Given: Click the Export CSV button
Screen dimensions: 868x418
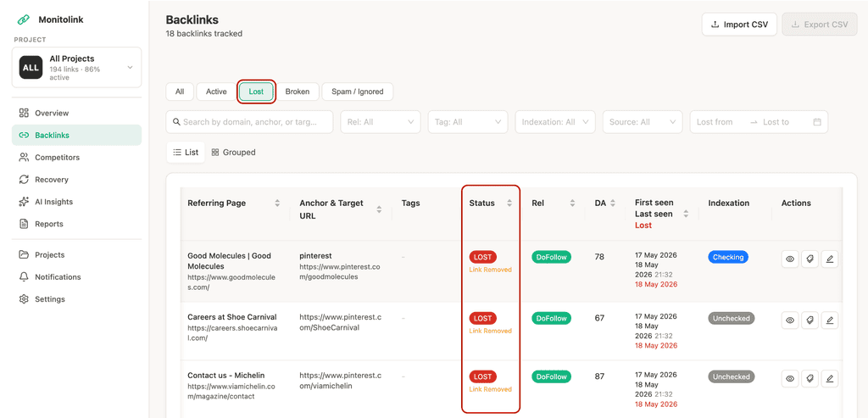Looking at the screenshot, I should tap(820, 25).
